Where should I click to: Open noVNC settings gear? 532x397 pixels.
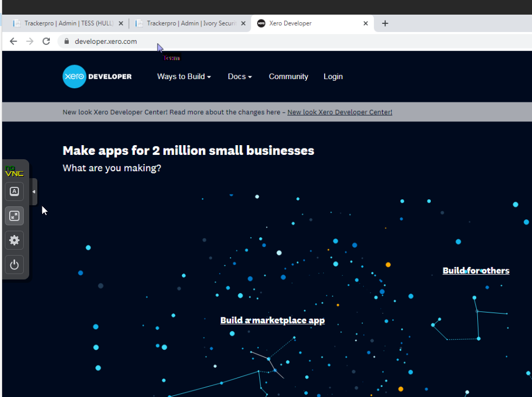(14, 240)
